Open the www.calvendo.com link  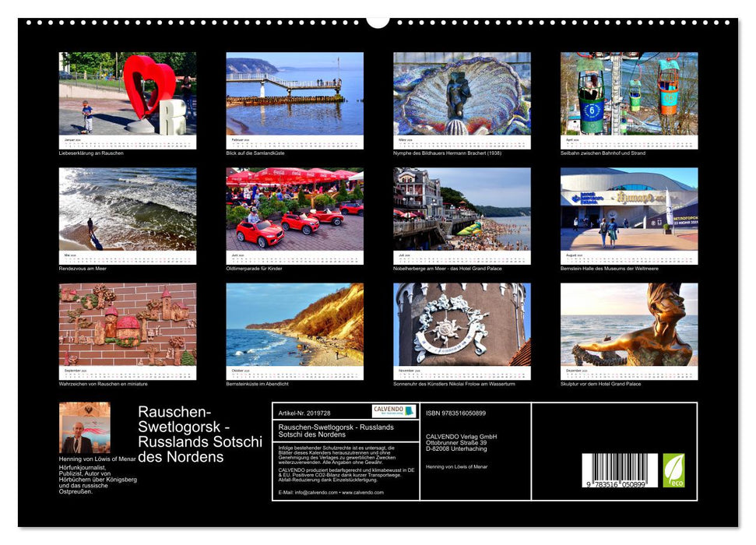(x=361, y=491)
